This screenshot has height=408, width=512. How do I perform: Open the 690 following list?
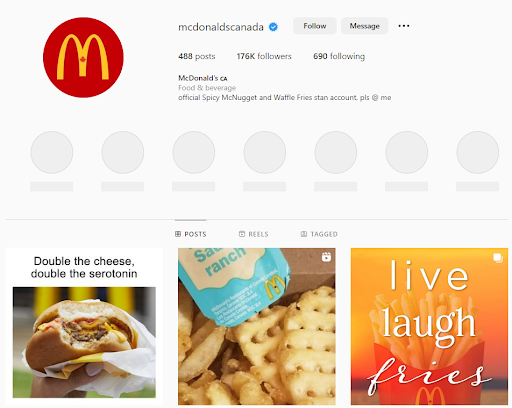point(339,56)
